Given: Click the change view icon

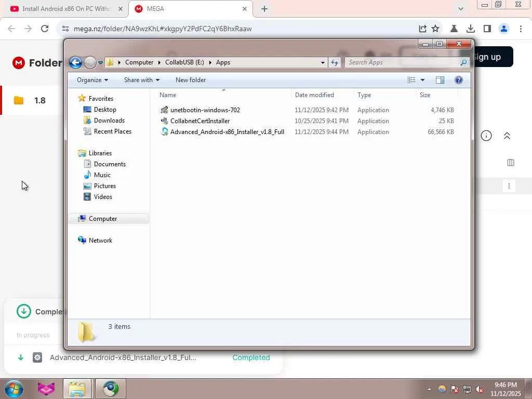Looking at the screenshot, I should coord(411,80).
